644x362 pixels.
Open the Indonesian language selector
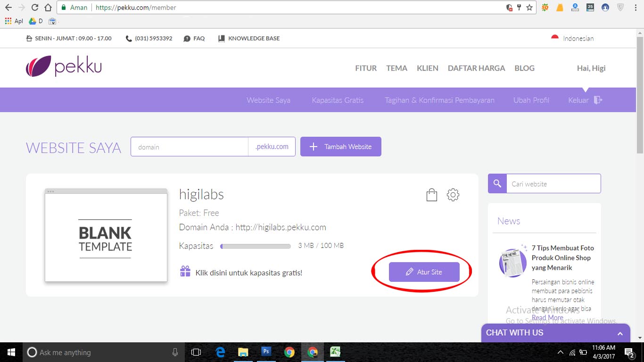pyautogui.click(x=572, y=38)
